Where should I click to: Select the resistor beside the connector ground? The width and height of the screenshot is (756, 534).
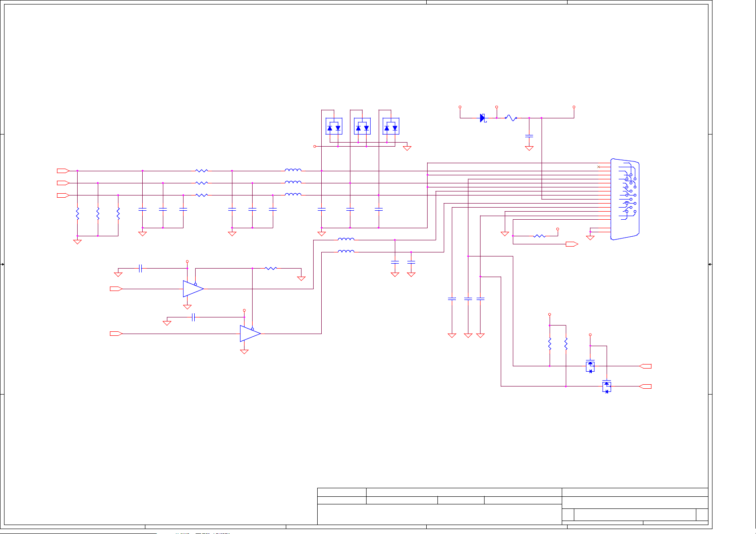point(539,236)
